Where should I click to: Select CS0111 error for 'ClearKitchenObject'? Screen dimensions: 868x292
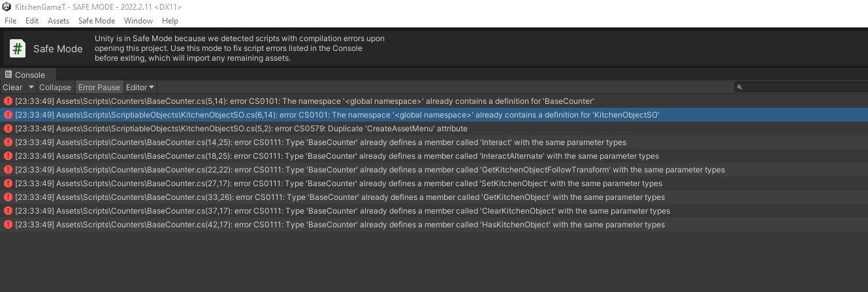[x=434, y=211]
